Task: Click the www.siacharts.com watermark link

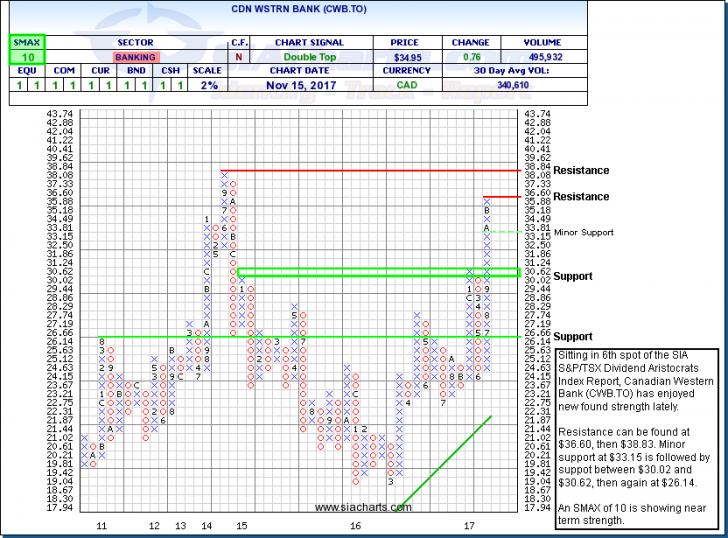Action: pos(362,508)
